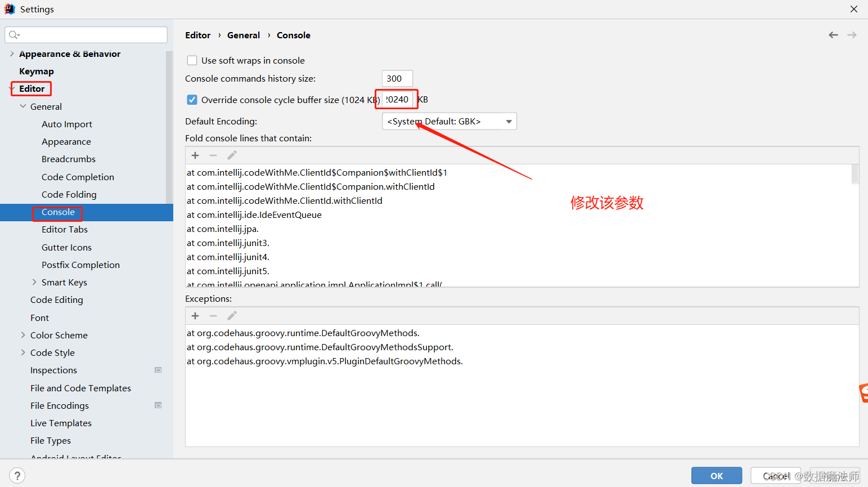This screenshot has height=487, width=868.
Task: Enable Use soft wraps in console
Action: click(192, 60)
